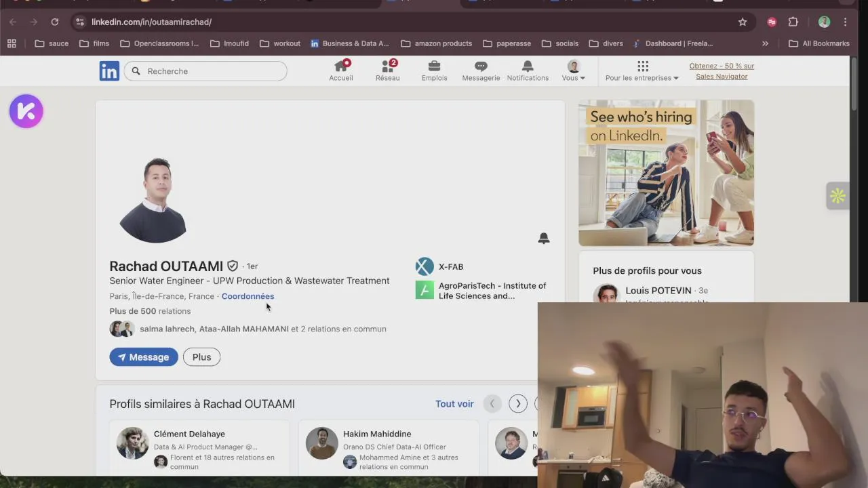Focus the Recherche search field

coord(206,71)
